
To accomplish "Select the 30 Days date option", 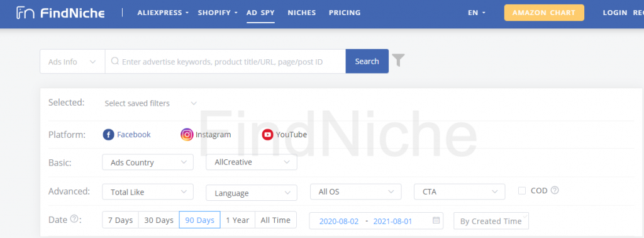I will coord(159,220).
